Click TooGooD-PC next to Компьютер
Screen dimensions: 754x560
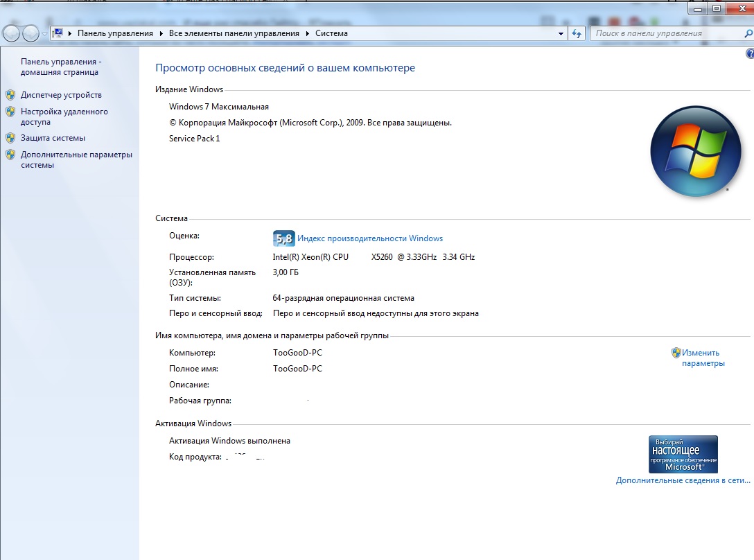(x=298, y=353)
